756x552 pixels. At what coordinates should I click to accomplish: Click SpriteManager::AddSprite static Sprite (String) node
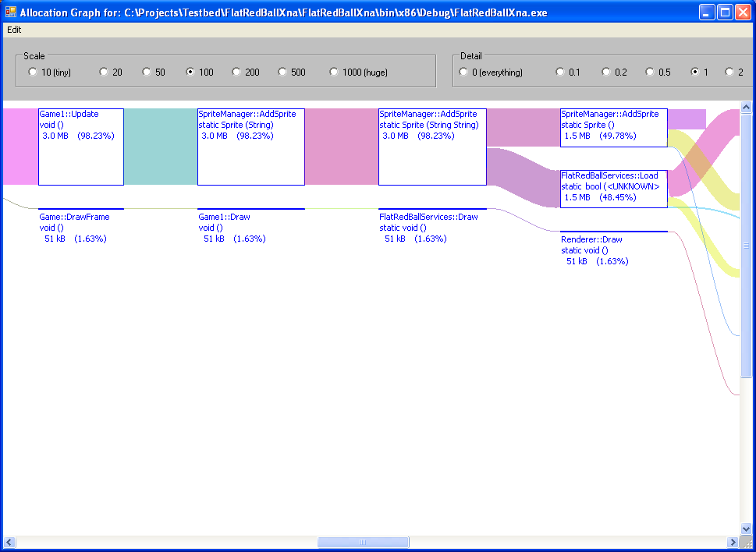tap(251, 147)
